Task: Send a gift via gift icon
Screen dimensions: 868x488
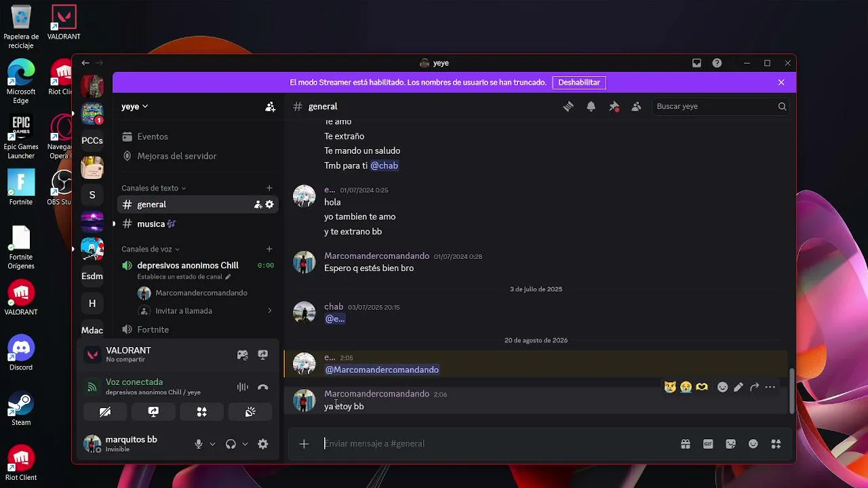Action: tap(686, 444)
